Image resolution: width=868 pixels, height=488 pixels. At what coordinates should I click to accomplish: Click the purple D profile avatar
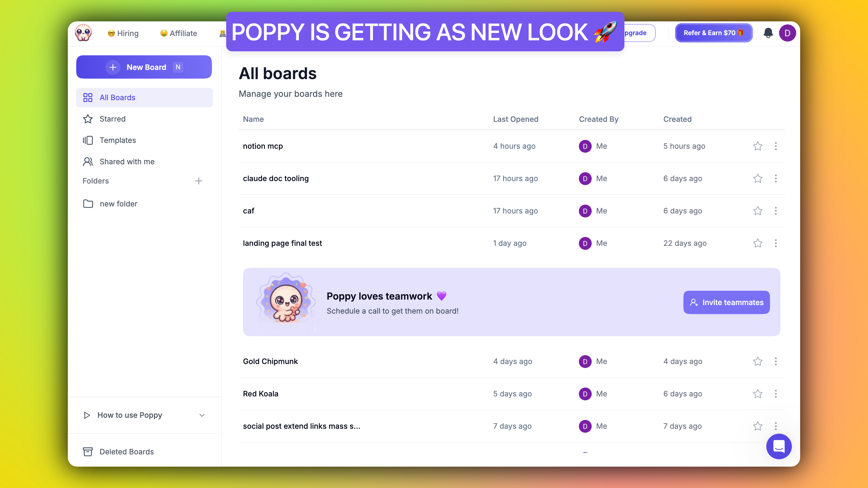coord(788,33)
